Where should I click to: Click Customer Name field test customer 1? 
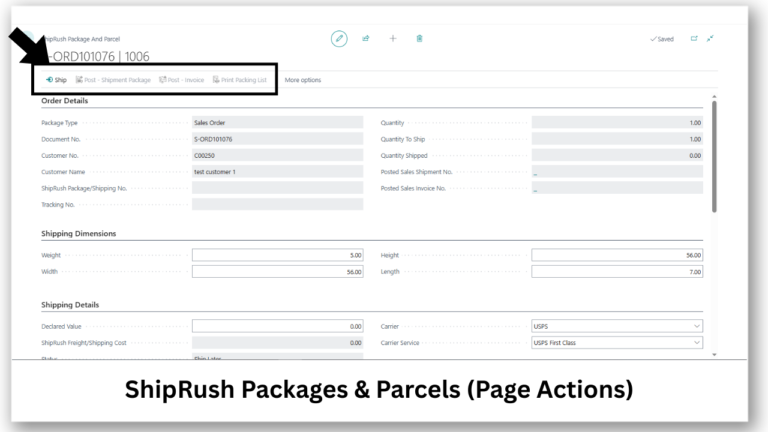[x=278, y=172]
